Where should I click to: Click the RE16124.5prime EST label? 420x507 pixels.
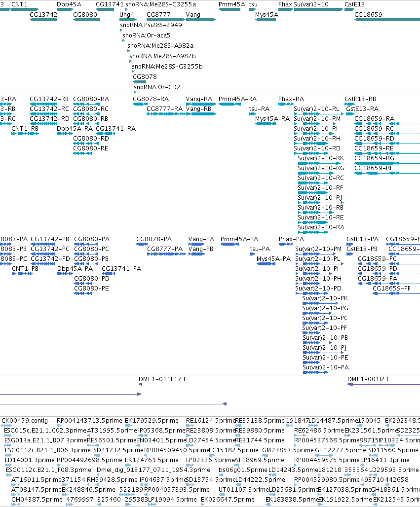click(211, 420)
